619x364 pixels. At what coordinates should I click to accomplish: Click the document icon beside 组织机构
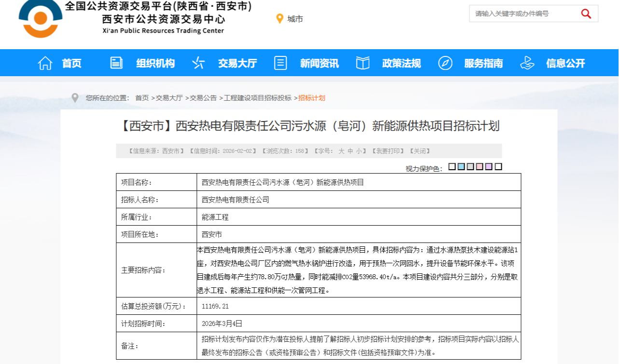point(116,63)
